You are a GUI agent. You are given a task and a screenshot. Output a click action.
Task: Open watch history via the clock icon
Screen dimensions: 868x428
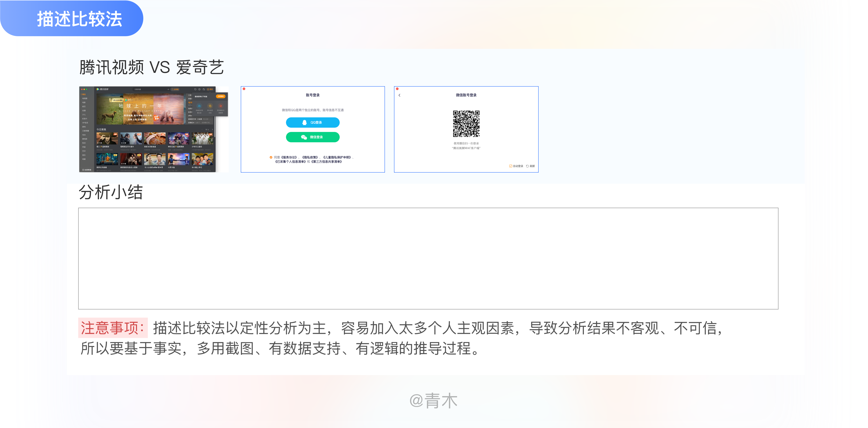(199, 89)
